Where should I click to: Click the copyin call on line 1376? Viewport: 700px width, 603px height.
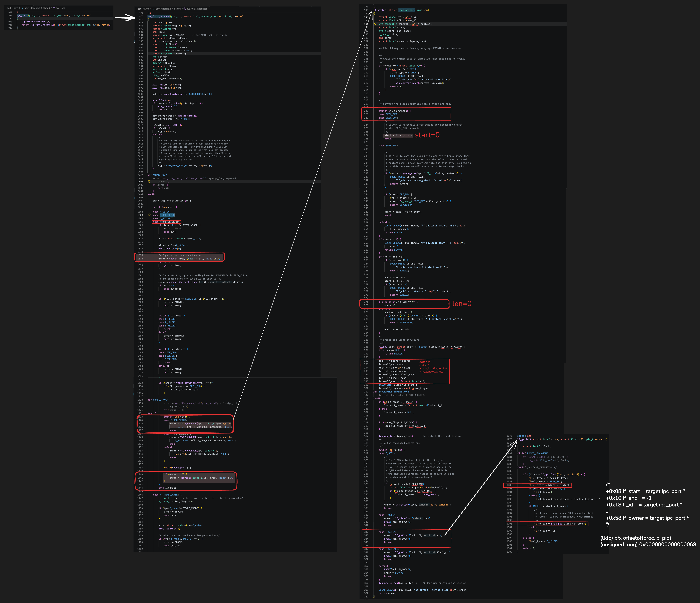coord(195,259)
